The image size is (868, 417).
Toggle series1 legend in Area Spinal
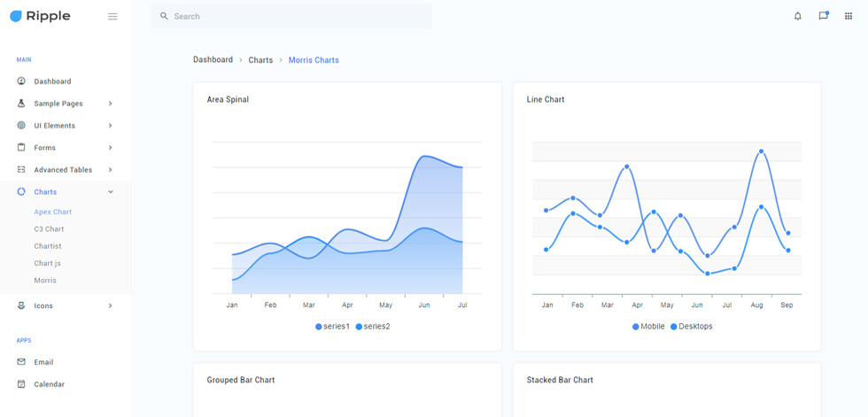point(333,327)
